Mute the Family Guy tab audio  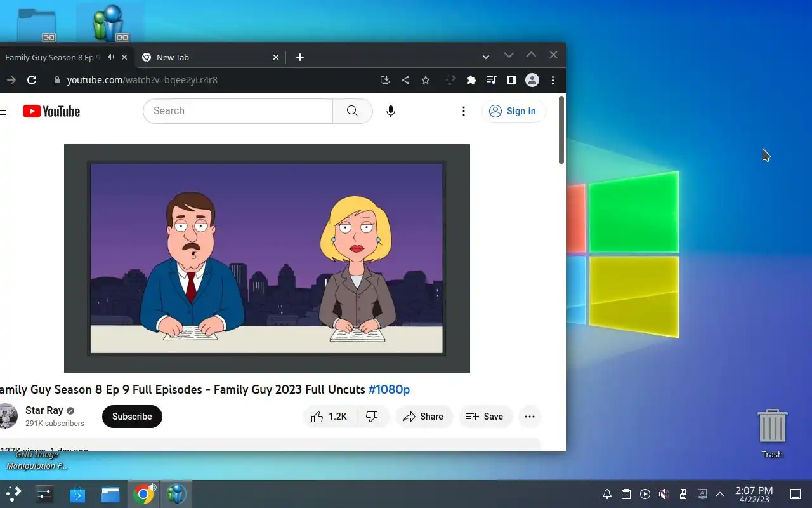click(x=111, y=57)
